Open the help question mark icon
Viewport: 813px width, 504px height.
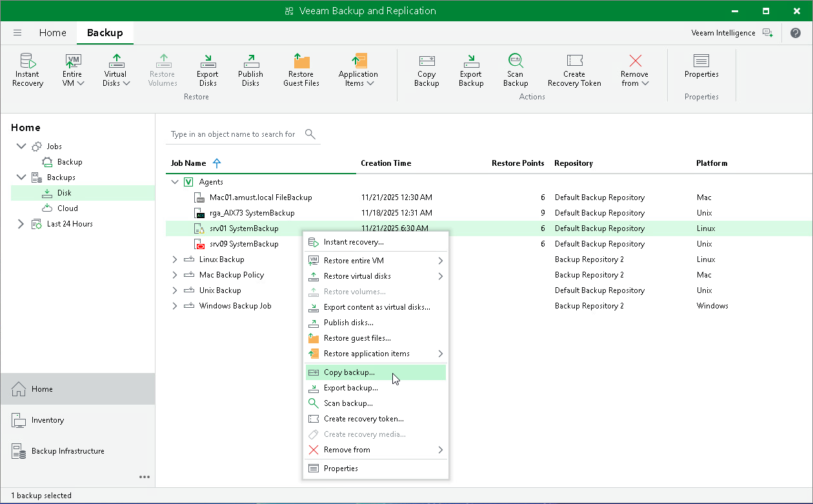[x=795, y=32]
